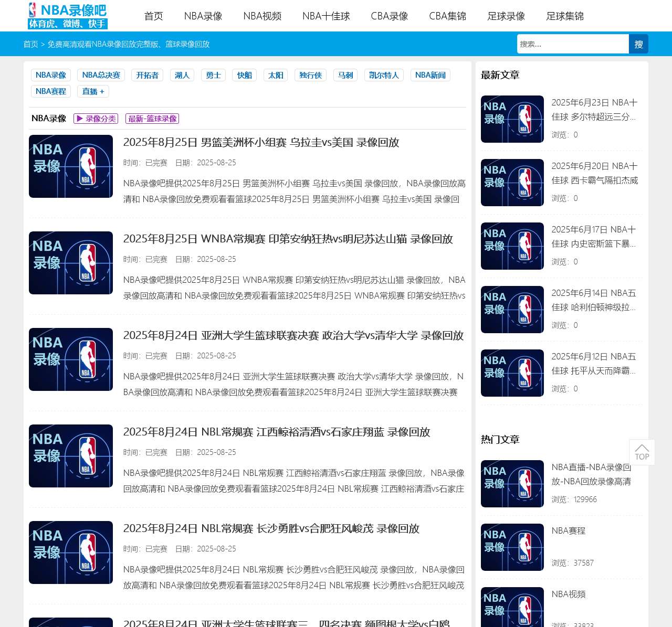Click inside the 搜索 search input box
The width and height of the screenshot is (672, 627).
coord(572,44)
